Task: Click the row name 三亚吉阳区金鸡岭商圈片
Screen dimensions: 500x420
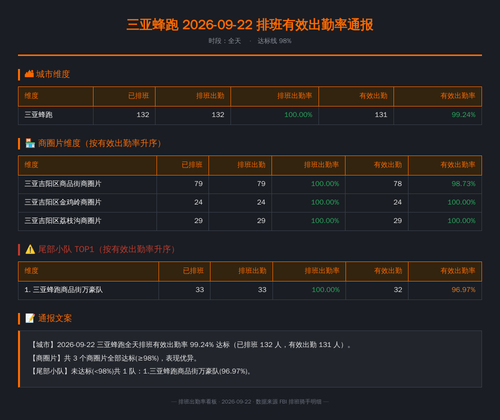Action: point(63,202)
